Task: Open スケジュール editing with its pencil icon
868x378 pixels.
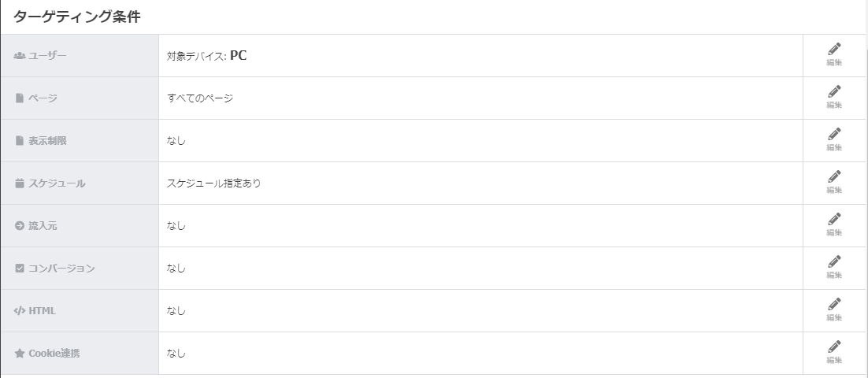Action: [834, 177]
